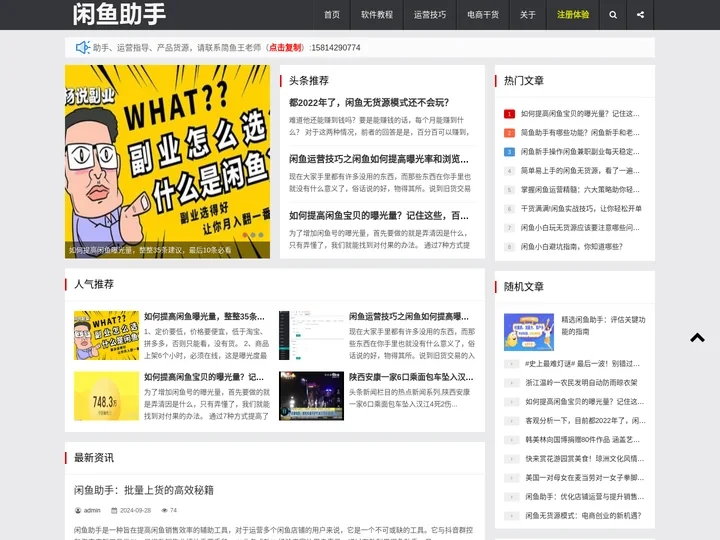Open the 748.3 yellow thumbnail
The height and width of the screenshot is (540, 720).
click(106, 396)
